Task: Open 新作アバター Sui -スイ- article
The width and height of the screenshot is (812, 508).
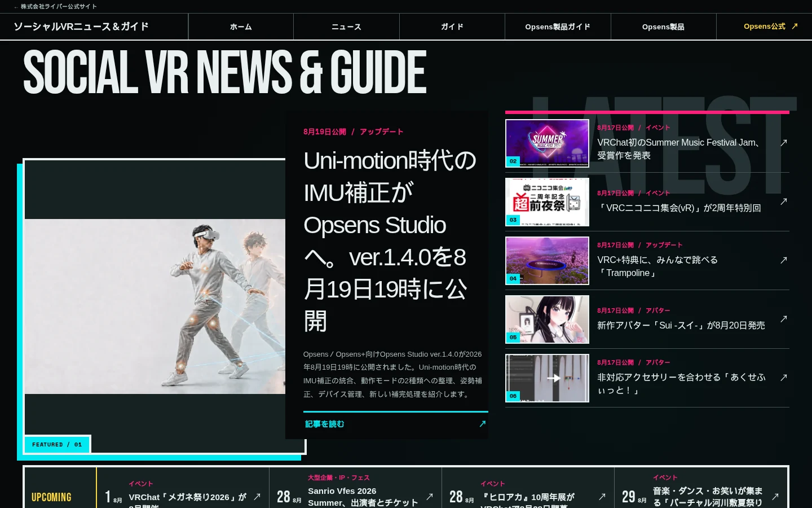Action: (x=681, y=325)
